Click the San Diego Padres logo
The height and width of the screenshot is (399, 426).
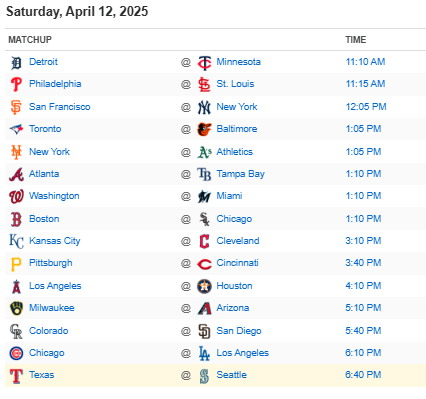click(204, 331)
